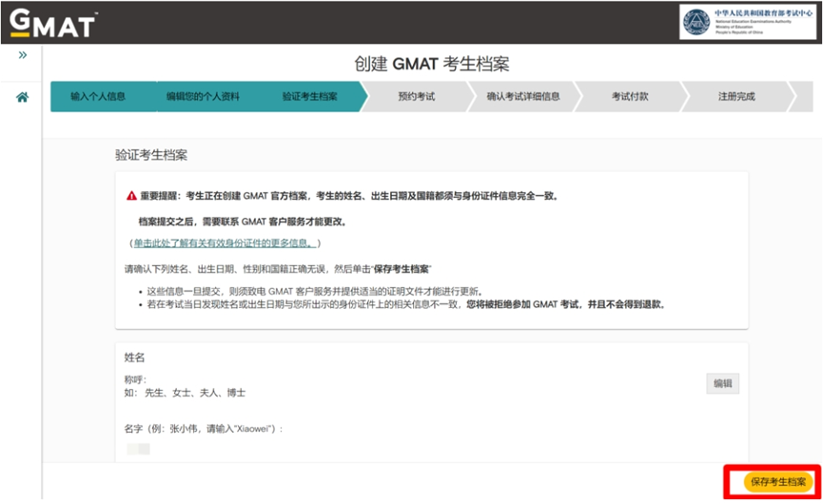823x504 pixels.
Task: Click the 验证考生档案 section heading
Action: click(151, 155)
